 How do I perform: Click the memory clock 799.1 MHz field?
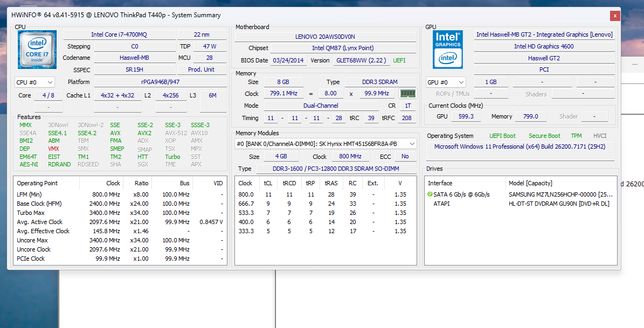pos(283,93)
